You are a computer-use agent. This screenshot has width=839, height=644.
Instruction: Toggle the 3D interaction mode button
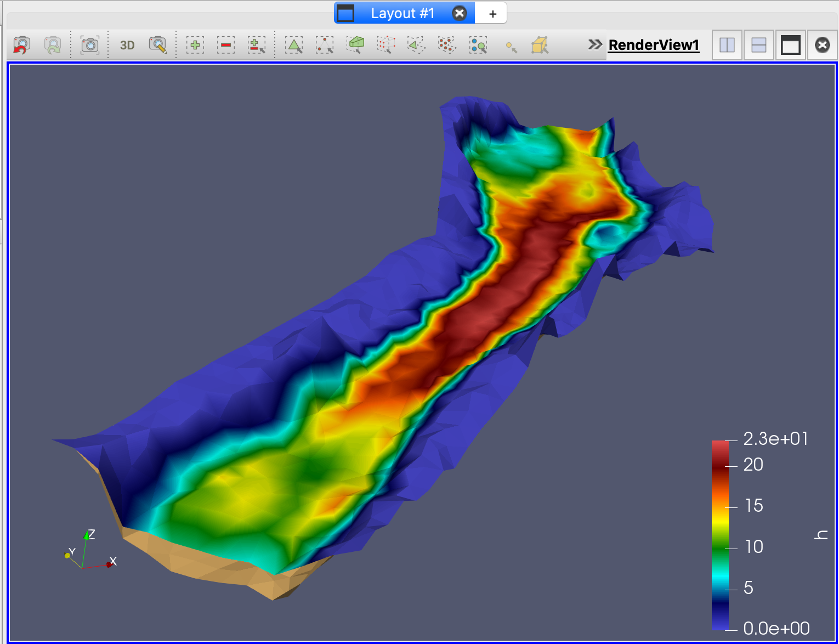pyautogui.click(x=127, y=45)
